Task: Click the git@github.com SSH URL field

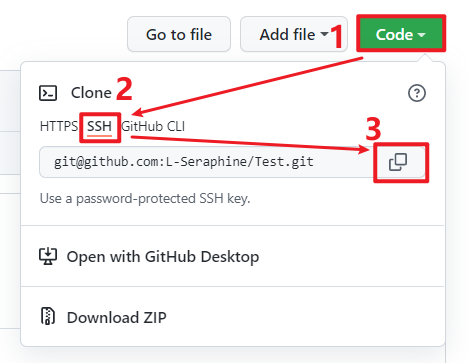Action: click(x=207, y=162)
